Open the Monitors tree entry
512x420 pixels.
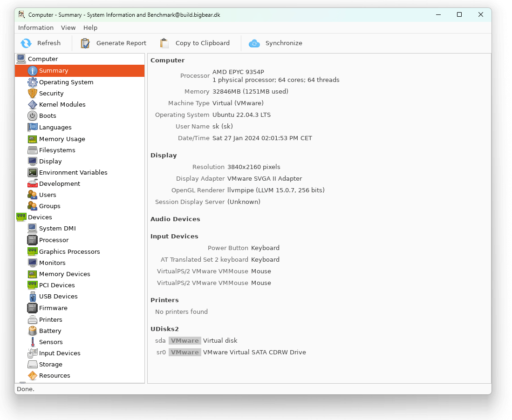tap(52, 263)
